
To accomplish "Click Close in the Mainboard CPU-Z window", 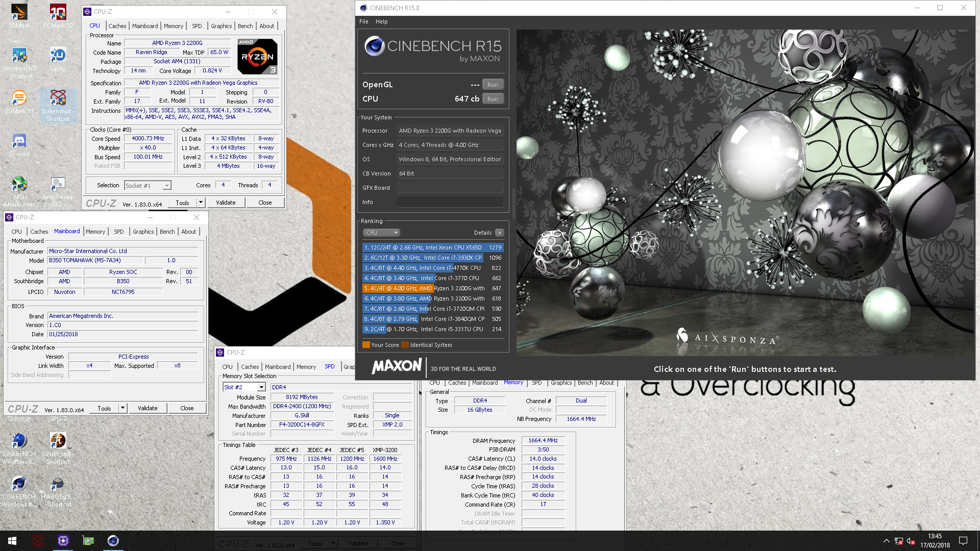I will 187,408.
